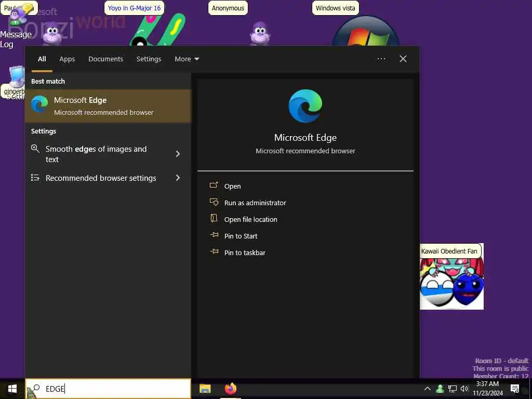Click the Windows vista name label
The height and width of the screenshot is (399, 532).
coord(335,8)
